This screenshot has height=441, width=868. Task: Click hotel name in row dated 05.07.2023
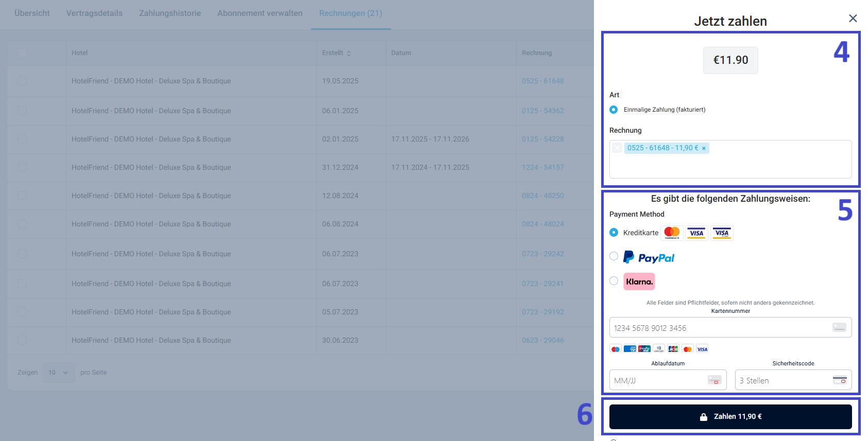[151, 312]
